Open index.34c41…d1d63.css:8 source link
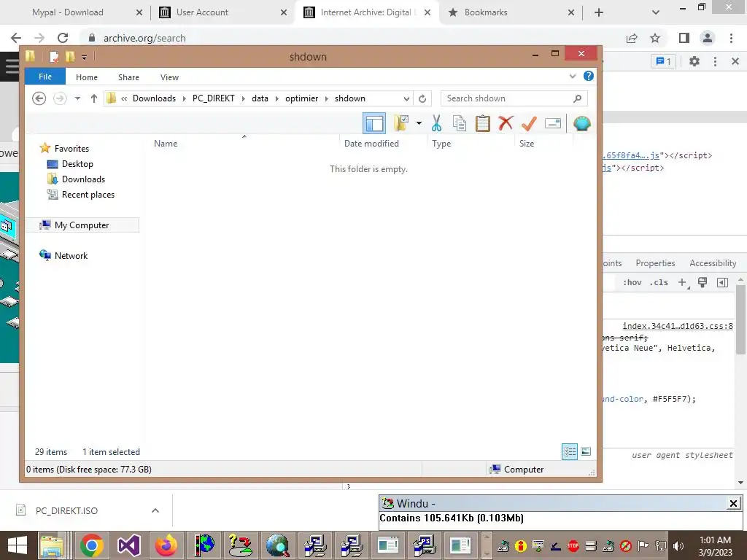747x560 pixels. 678,326
